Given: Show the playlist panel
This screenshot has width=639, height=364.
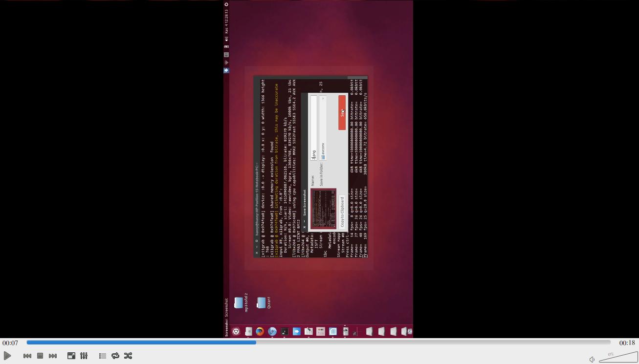Looking at the screenshot, I should click(103, 356).
